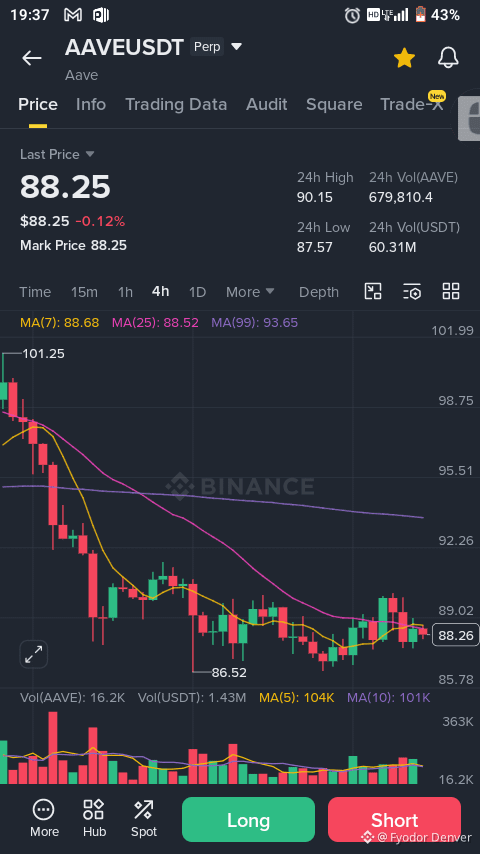Open the chart grid layout icon
Viewport: 480px width, 854px height.
(451, 291)
